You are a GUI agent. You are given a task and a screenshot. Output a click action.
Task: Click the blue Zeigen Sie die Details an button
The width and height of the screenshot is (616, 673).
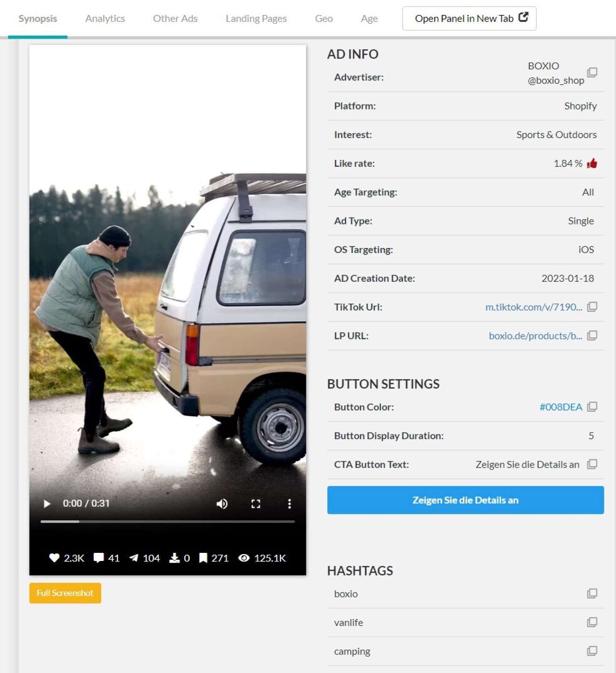click(x=465, y=500)
